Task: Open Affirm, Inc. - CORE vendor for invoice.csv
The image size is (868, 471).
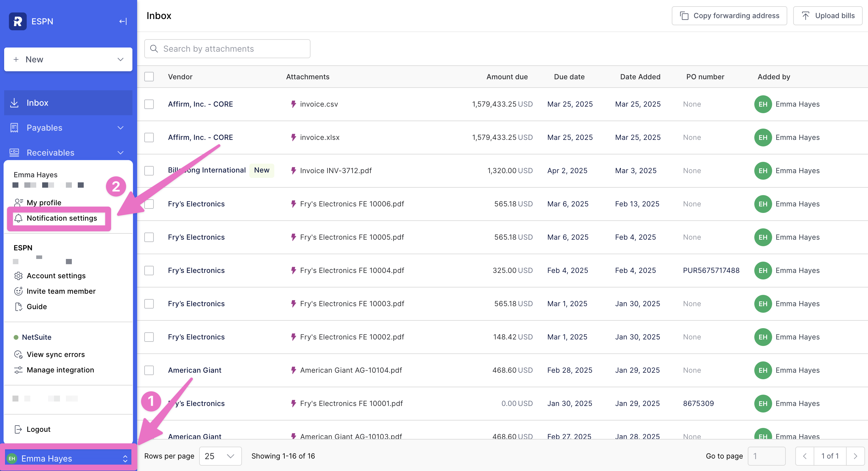Action: 200,104
